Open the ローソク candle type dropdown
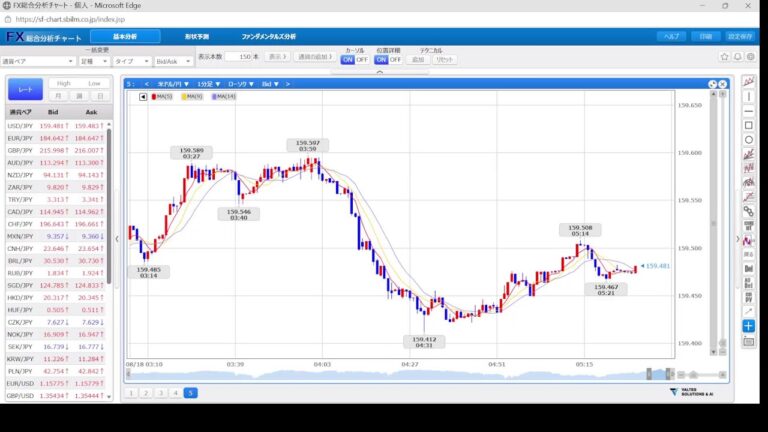 point(241,84)
